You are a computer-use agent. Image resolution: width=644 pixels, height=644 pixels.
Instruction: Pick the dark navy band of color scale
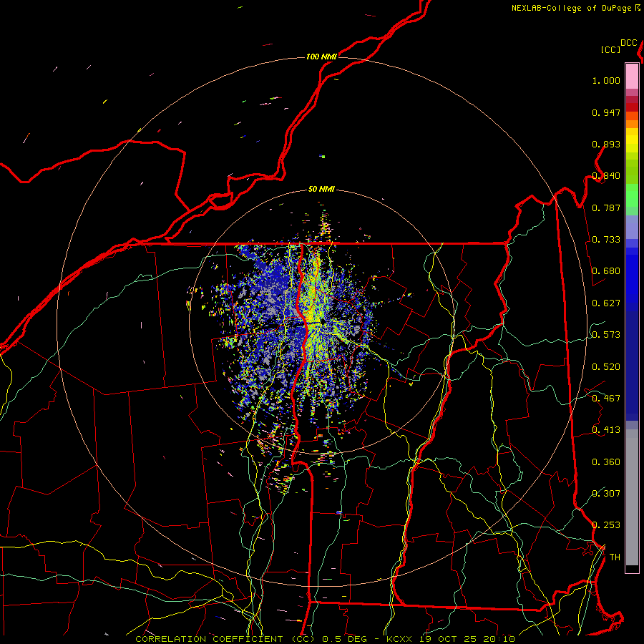tap(632, 366)
